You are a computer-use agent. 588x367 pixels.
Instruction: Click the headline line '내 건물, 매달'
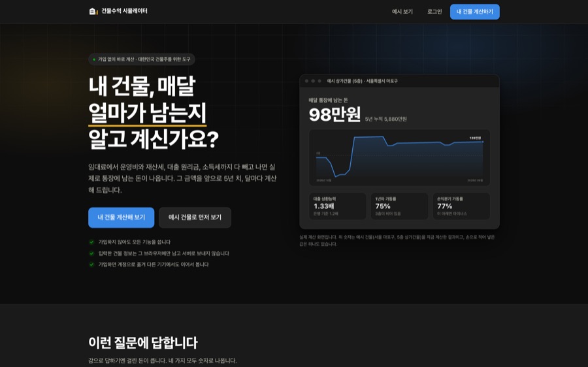pos(142,86)
